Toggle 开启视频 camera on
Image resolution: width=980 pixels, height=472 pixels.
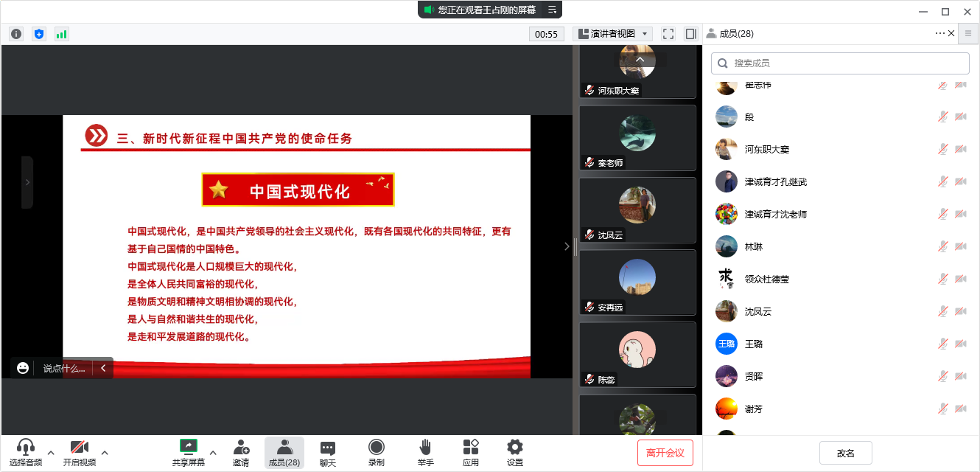79,452
